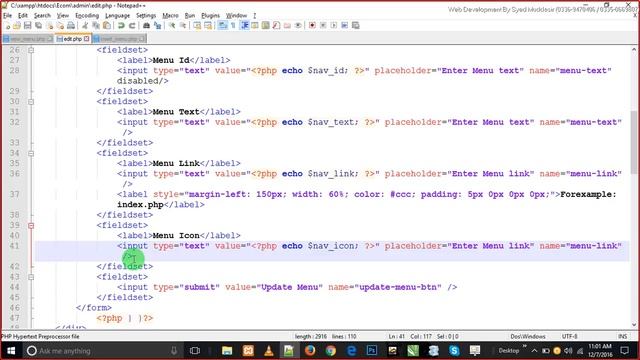Open Find with the binoculars icon
640x360 pixels.
tap(146, 25)
